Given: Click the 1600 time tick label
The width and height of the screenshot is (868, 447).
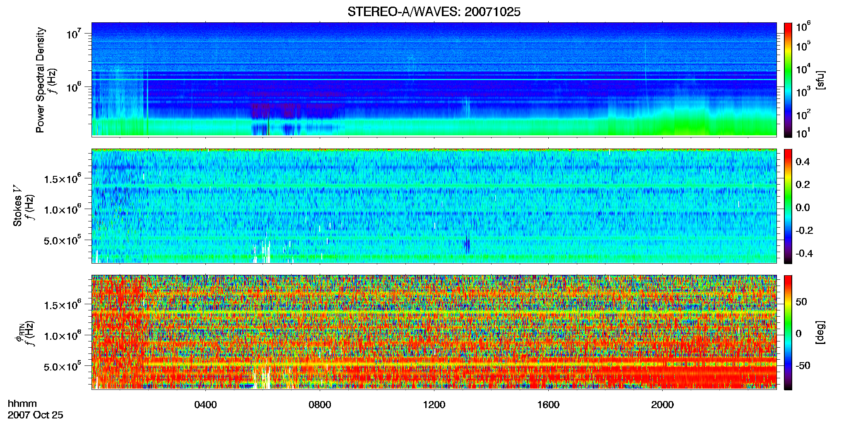Looking at the screenshot, I should point(548,405).
